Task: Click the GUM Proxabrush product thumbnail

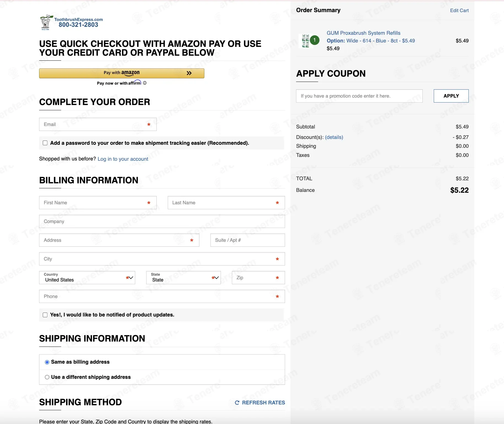Action: [x=306, y=41]
